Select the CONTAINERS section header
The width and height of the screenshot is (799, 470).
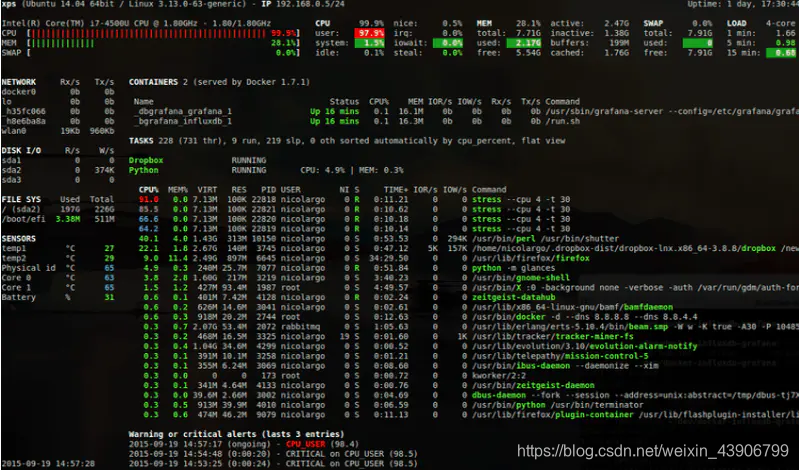[153, 82]
